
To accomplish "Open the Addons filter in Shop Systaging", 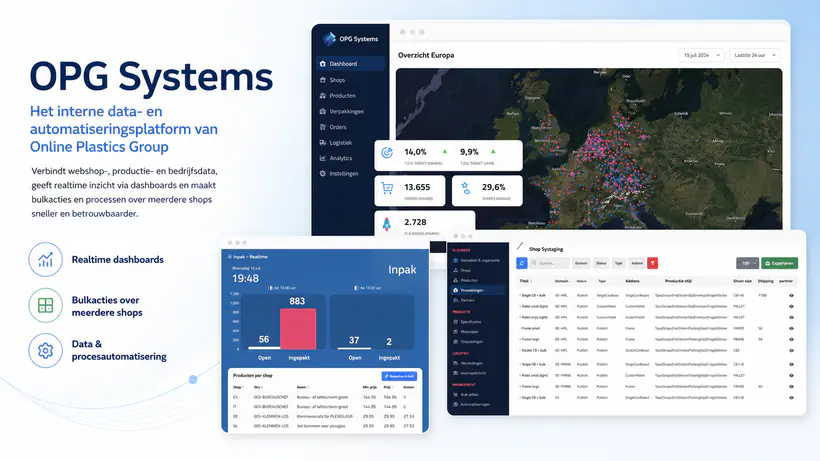I will 636,263.
